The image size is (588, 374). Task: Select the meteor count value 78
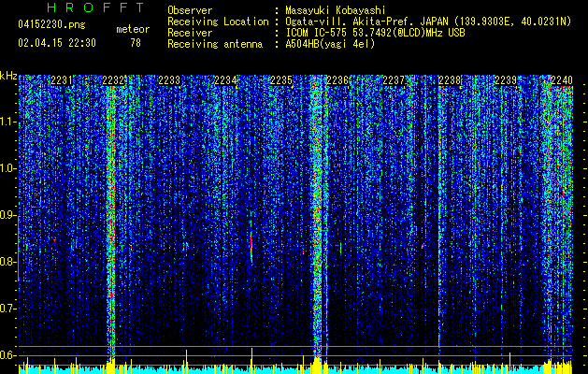point(136,43)
